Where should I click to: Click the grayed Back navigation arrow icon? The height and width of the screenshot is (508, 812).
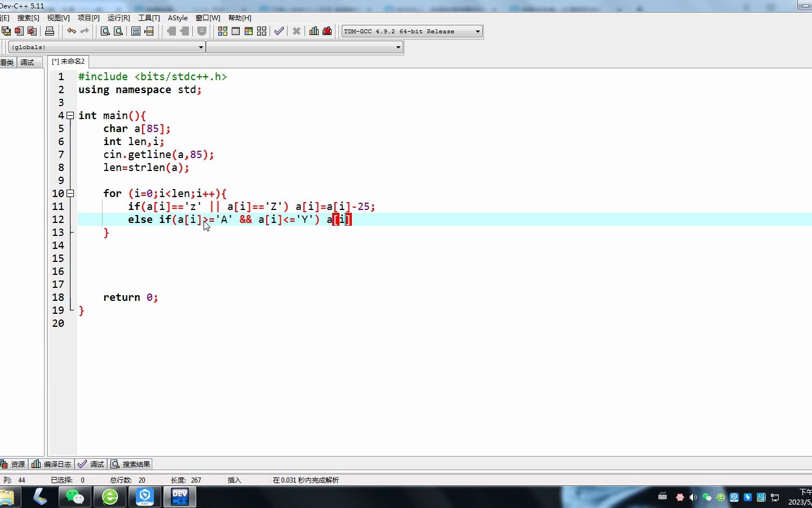[171, 31]
